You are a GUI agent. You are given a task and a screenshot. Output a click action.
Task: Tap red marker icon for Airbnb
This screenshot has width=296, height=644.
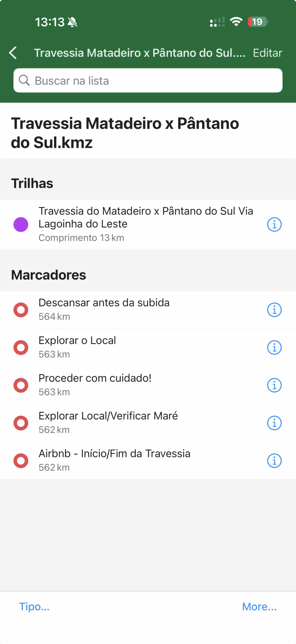click(21, 461)
